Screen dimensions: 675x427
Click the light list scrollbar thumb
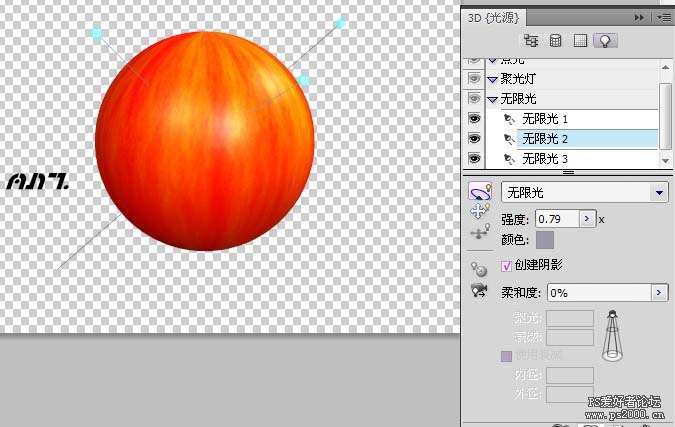(x=666, y=116)
